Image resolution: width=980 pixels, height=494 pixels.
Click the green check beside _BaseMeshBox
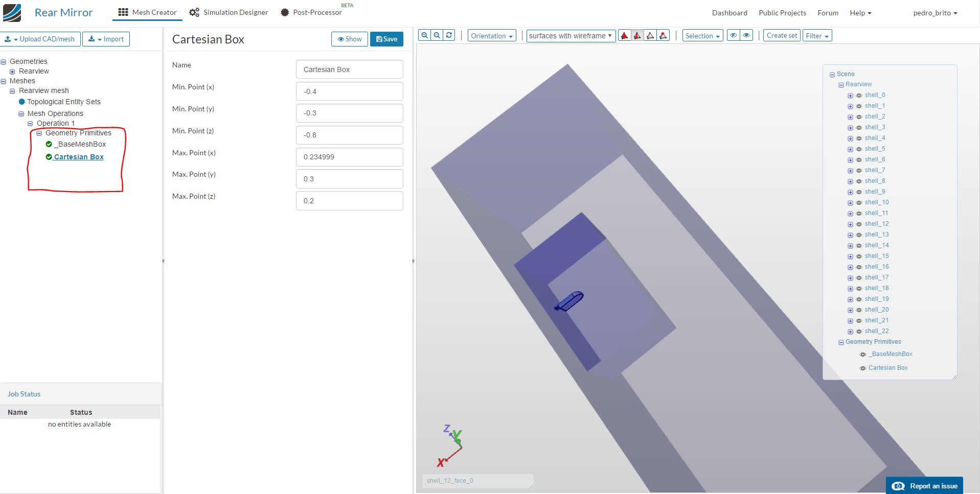(49, 144)
